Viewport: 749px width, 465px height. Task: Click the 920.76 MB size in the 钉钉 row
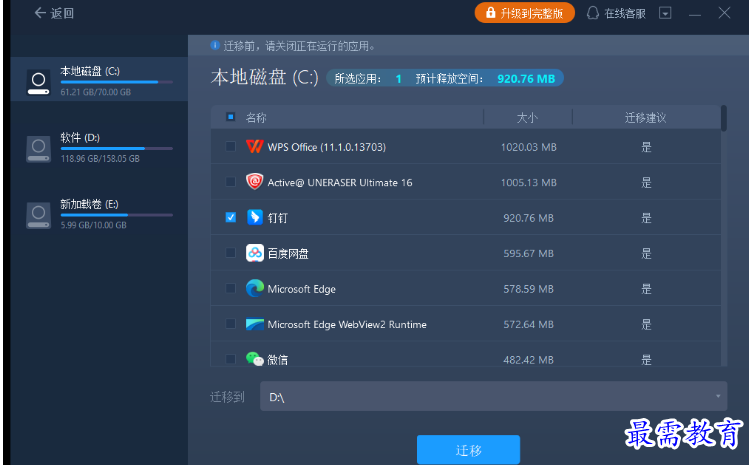[528, 218]
